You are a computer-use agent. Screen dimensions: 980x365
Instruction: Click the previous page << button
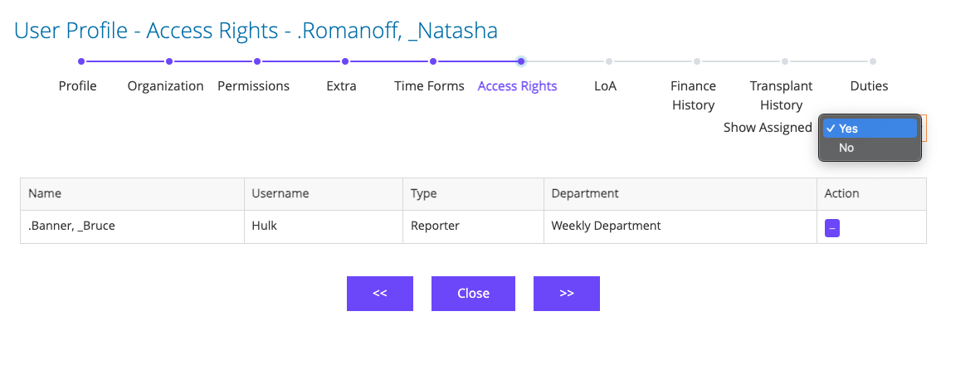click(380, 293)
